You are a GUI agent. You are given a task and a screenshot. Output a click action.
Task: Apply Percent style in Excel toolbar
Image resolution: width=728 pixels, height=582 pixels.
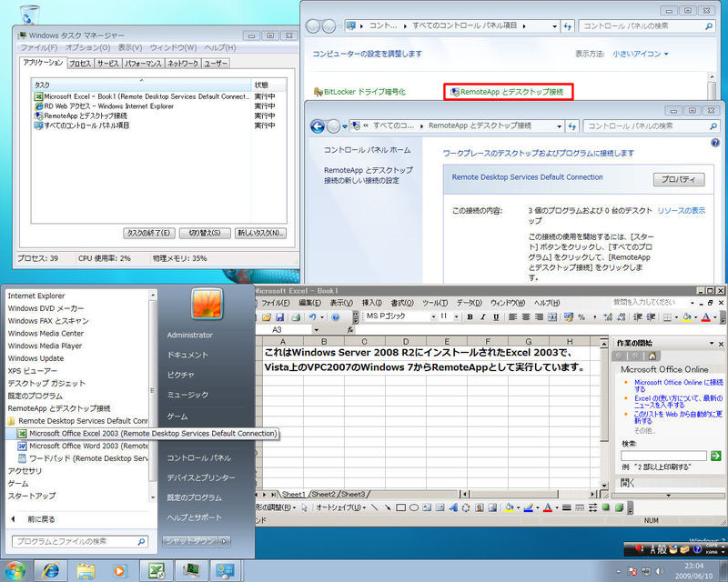(x=581, y=317)
